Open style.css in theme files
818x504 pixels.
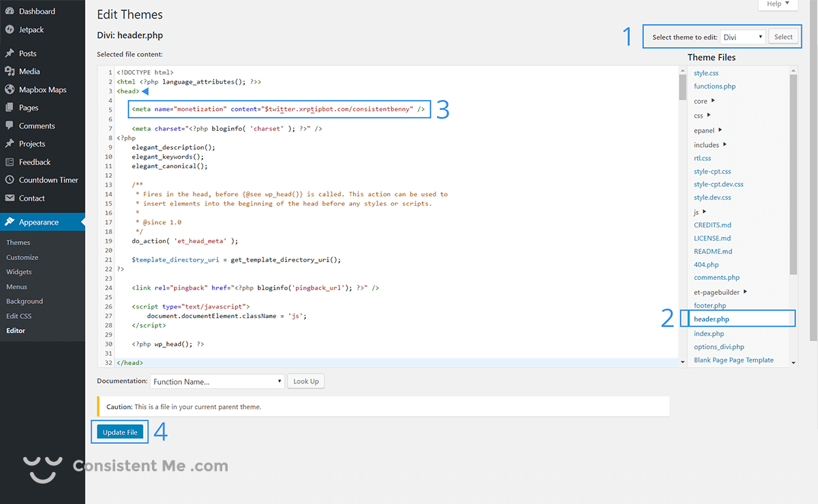click(706, 73)
